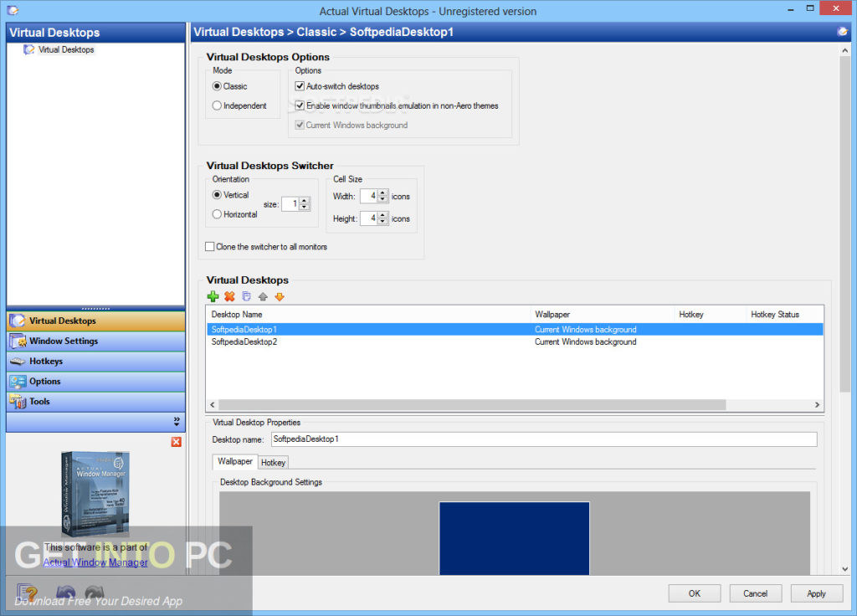Increase Cell Size Width spinner
857x616 pixels.
[x=382, y=192]
